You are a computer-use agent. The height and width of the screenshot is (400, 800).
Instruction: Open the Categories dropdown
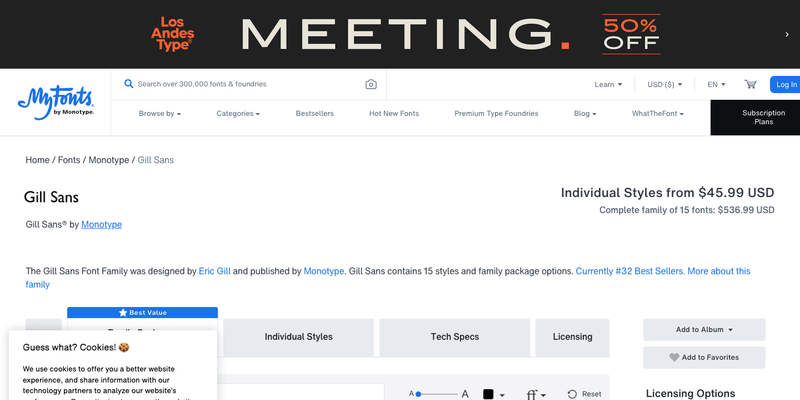[238, 114]
